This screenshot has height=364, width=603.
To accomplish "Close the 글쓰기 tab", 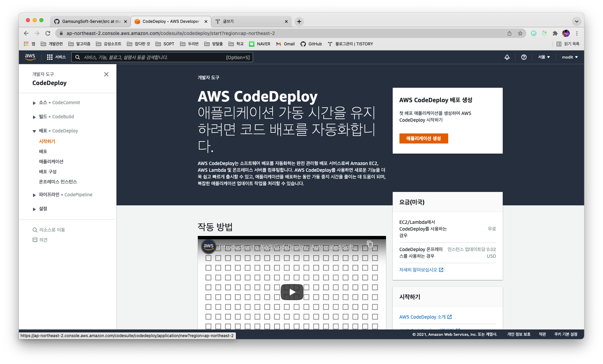I will [286, 22].
